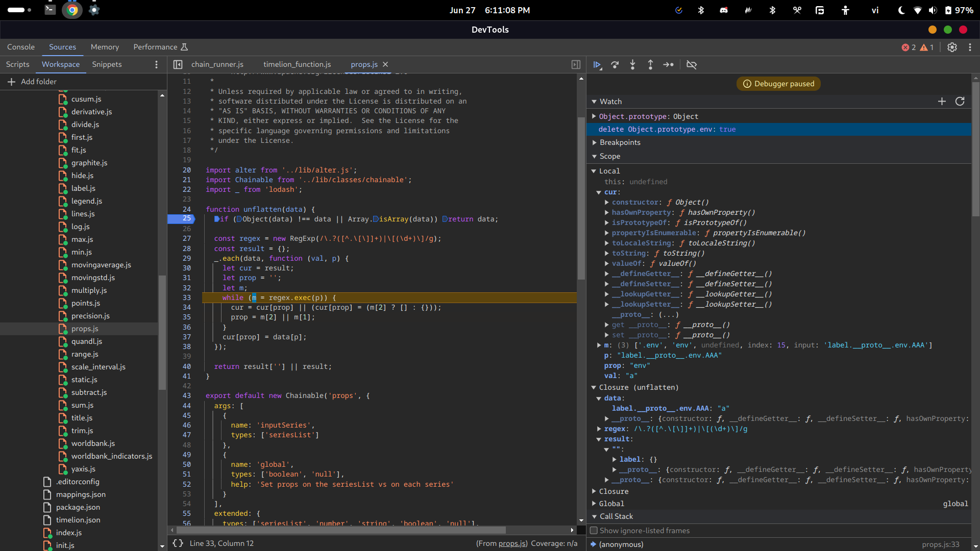The image size is (980, 551).
Task: Click the debugger sidebar scrollbar
Action: pyautogui.click(x=975, y=148)
